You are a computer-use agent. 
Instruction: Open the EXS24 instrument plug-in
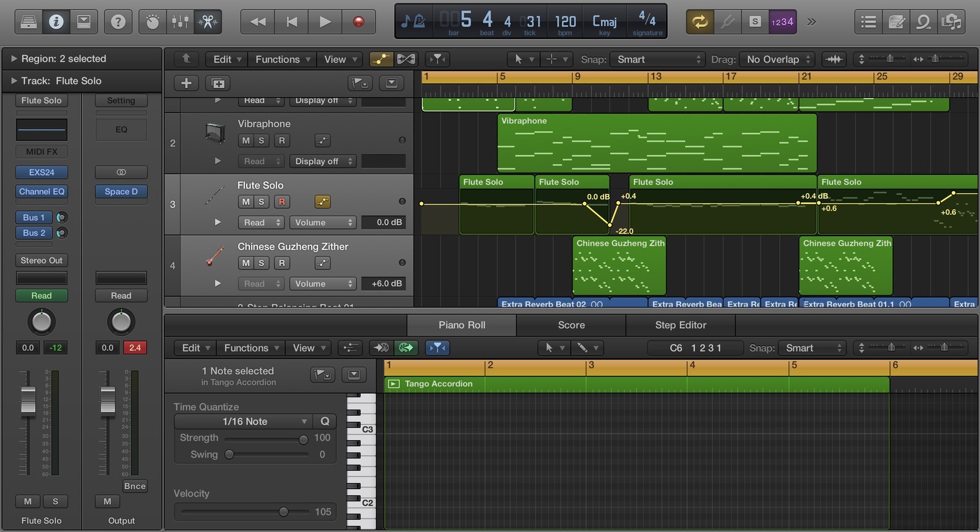click(x=42, y=173)
